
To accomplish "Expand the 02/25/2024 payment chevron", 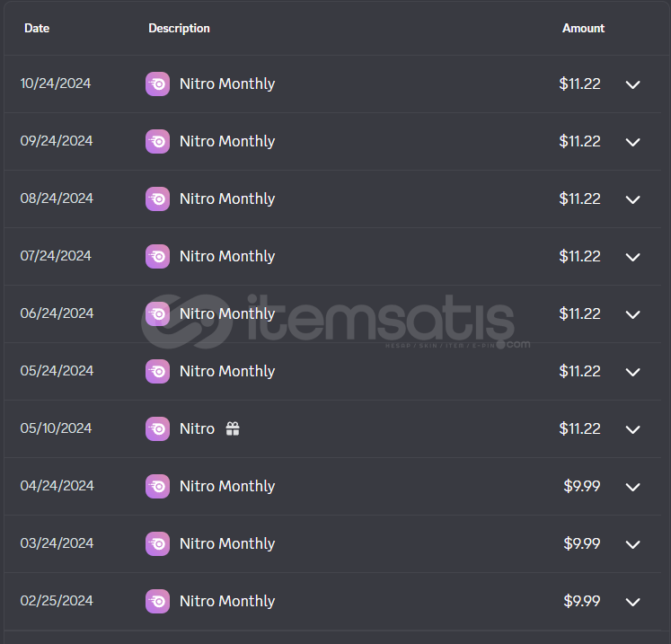I will pyautogui.click(x=633, y=602).
